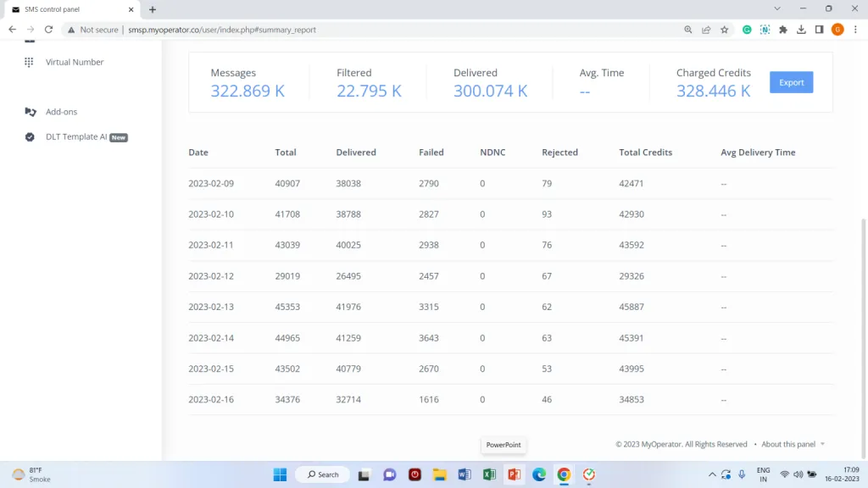Open the Chrome profile avatar
Viewport: 868px width, 488px height.
click(837, 30)
